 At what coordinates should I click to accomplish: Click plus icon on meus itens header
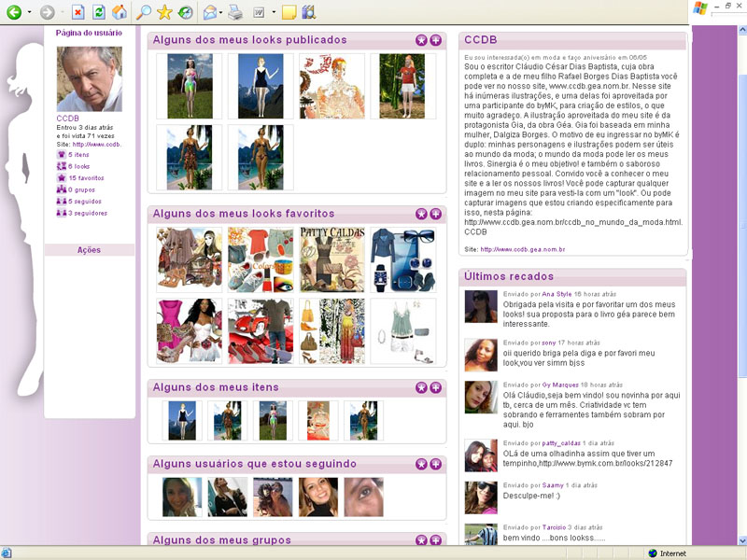(436, 387)
